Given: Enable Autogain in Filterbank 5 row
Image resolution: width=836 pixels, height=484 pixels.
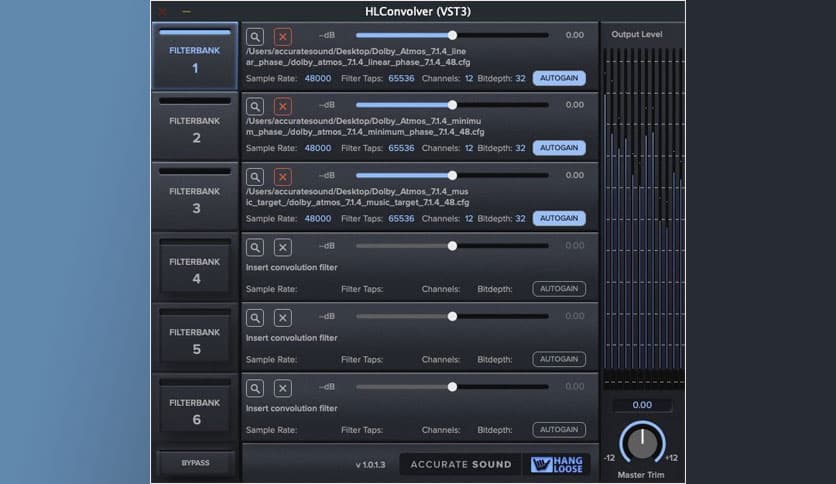Looking at the screenshot, I should [x=559, y=359].
